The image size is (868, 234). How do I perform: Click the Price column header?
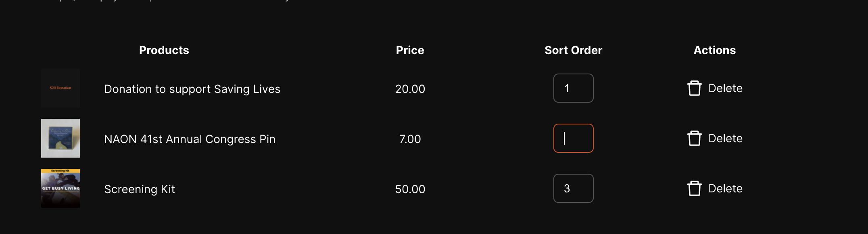tap(410, 50)
